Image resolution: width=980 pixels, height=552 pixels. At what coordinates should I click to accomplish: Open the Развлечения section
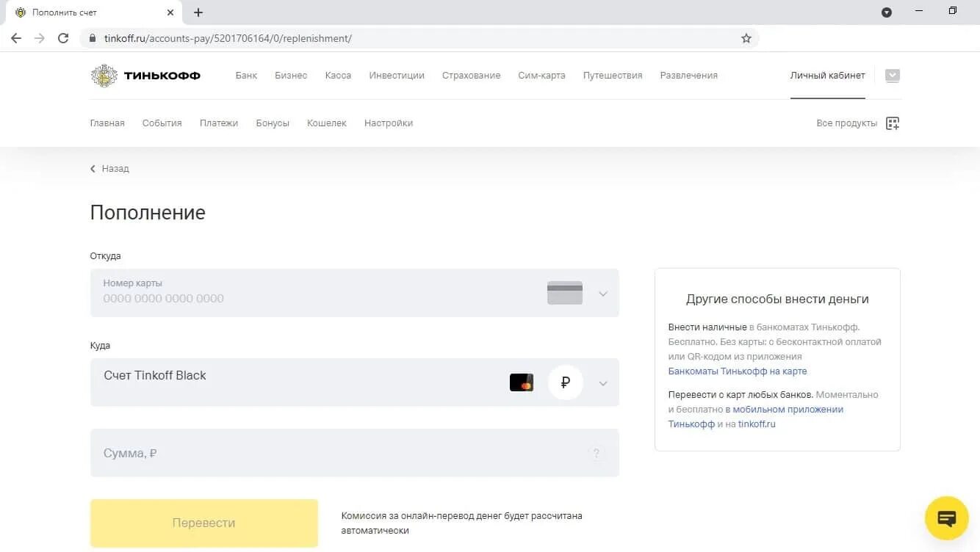pos(688,76)
